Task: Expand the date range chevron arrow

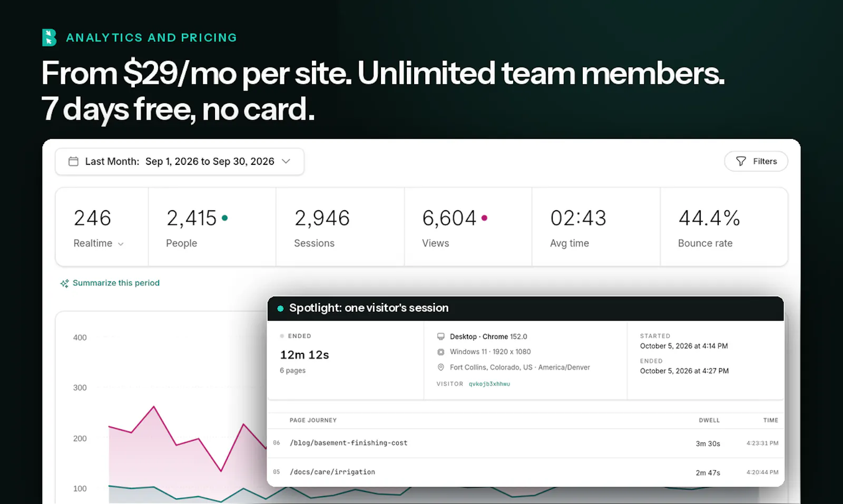Action: click(x=286, y=161)
